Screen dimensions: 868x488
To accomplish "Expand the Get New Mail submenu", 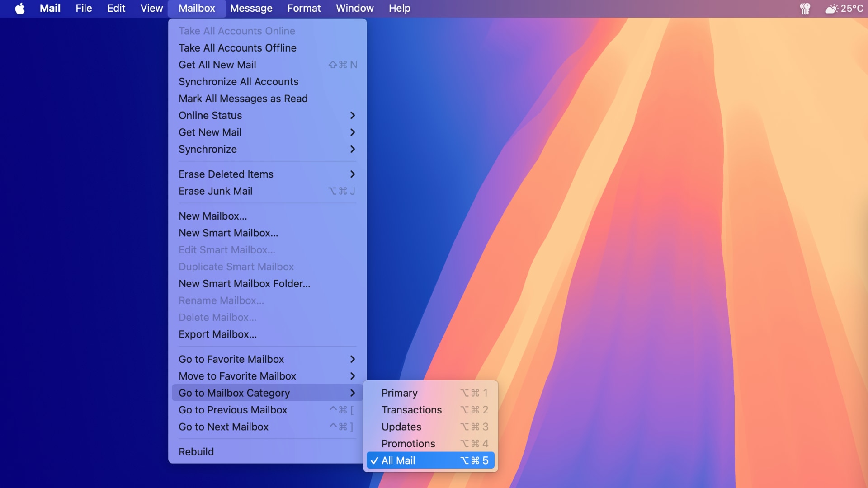I will click(267, 132).
